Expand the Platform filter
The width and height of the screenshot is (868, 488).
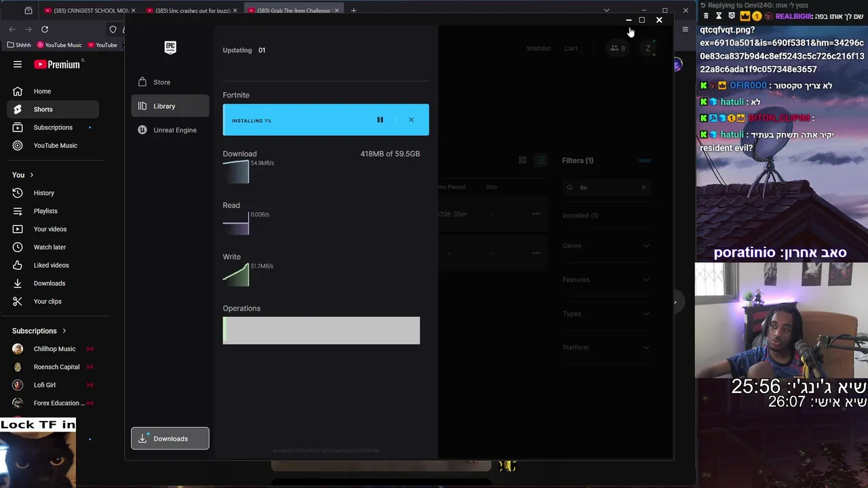click(x=606, y=348)
